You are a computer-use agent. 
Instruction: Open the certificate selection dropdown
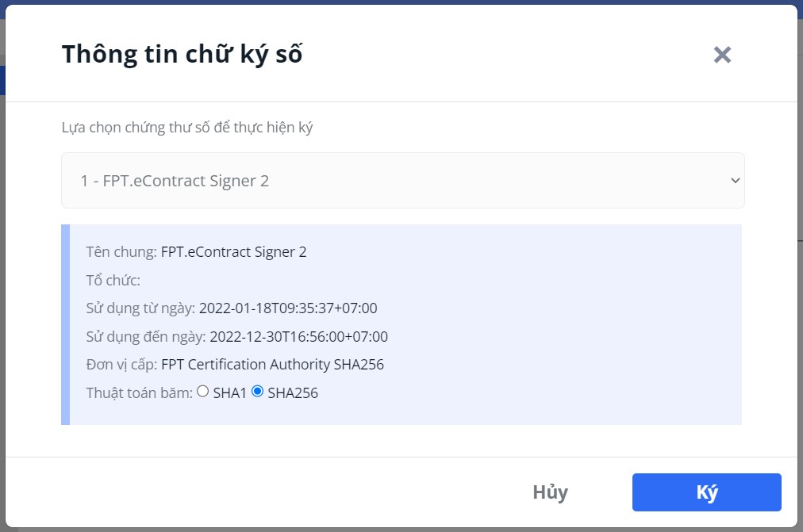[402, 181]
